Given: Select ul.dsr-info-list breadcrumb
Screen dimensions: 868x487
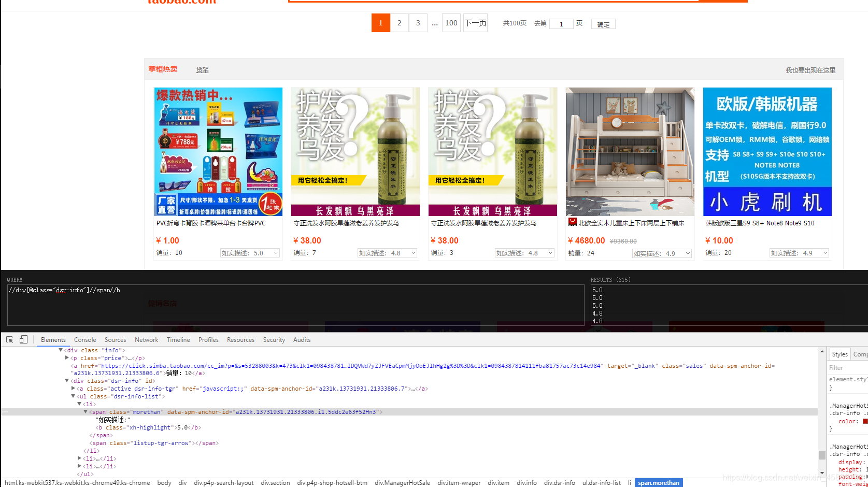Looking at the screenshot, I should click(601, 483).
